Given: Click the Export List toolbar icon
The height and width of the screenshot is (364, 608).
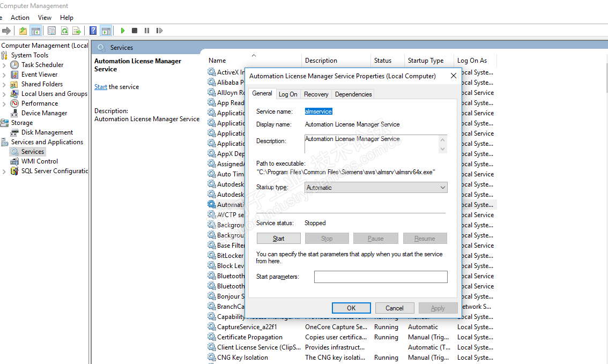Looking at the screenshot, I should (76, 31).
